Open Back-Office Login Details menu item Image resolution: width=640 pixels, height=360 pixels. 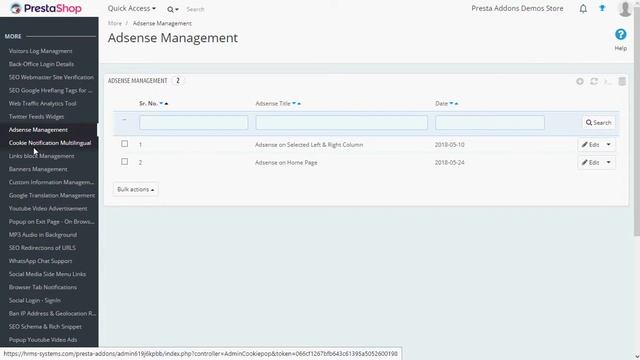point(41,64)
